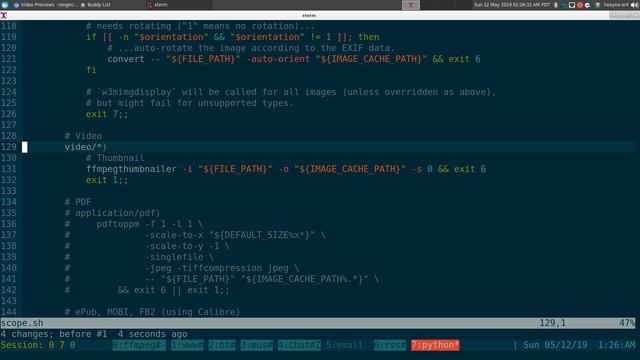Select tmux window 1:www
The image size is (640, 360).
click(187, 345)
